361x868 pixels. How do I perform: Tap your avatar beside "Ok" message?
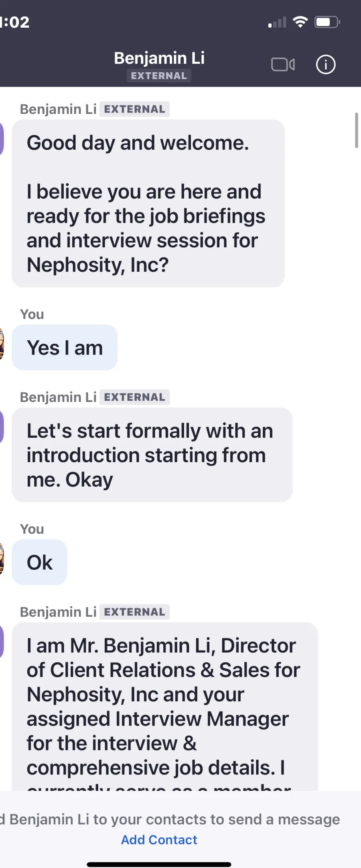click(2, 559)
